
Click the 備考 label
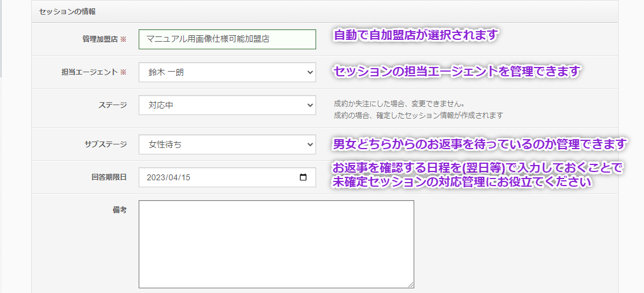pos(119,210)
